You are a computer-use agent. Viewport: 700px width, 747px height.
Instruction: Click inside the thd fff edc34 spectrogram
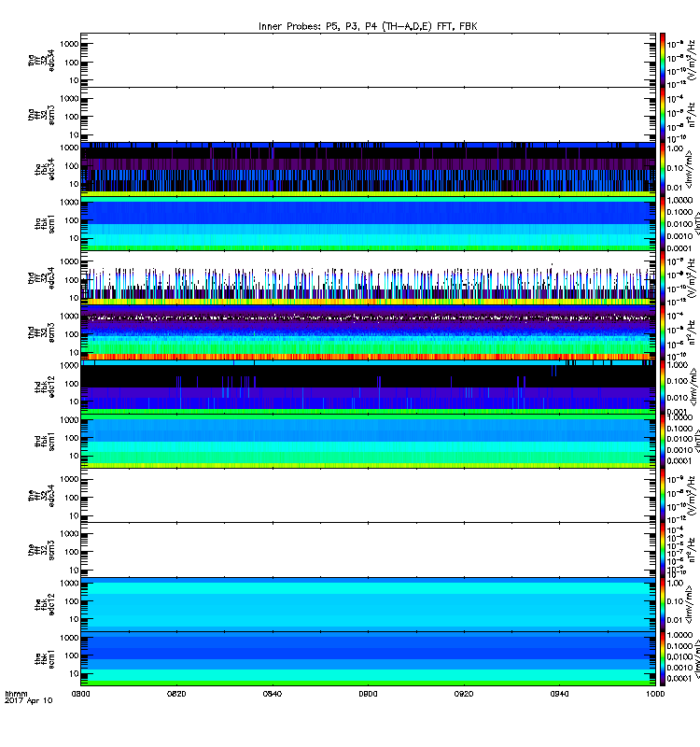pos(368,277)
